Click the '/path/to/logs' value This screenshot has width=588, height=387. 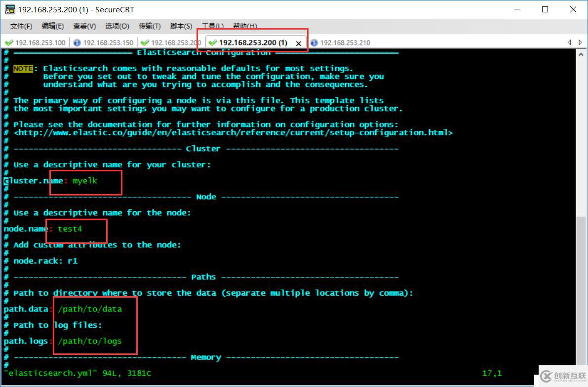pos(90,341)
